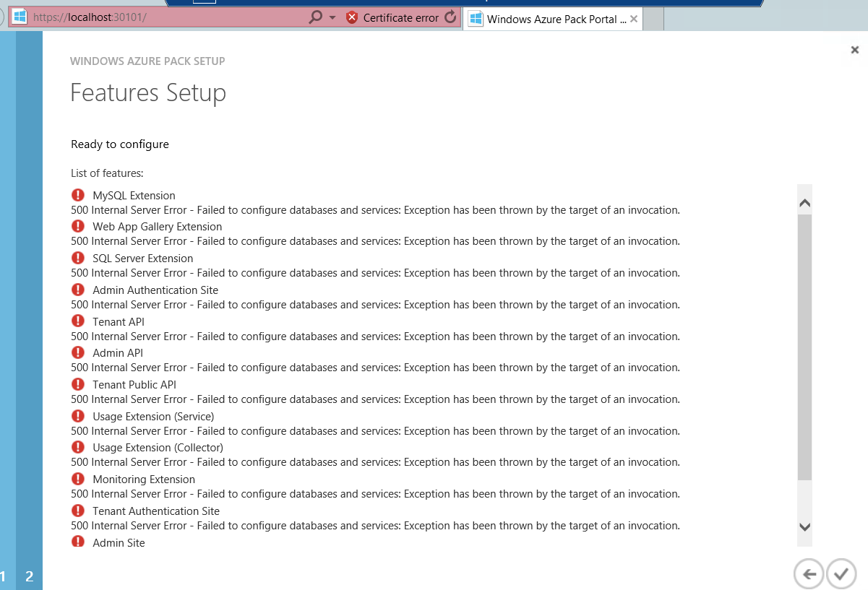
Task: Click the Tenant Authentication Site label
Action: [x=156, y=511]
